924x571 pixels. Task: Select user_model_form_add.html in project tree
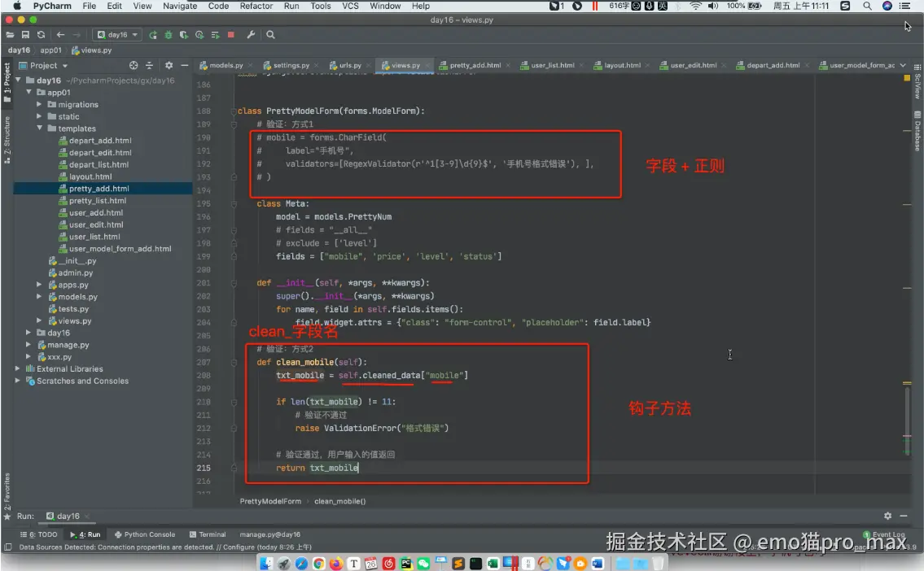coord(120,248)
